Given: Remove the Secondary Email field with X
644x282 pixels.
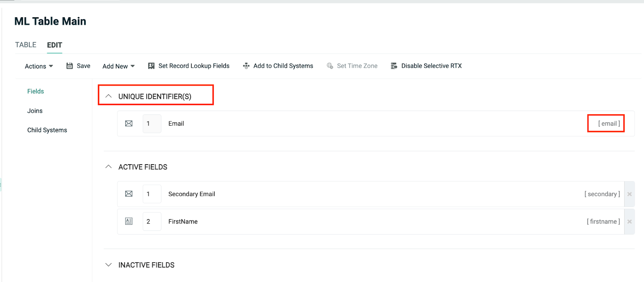Looking at the screenshot, I should pyautogui.click(x=630, y=194).
